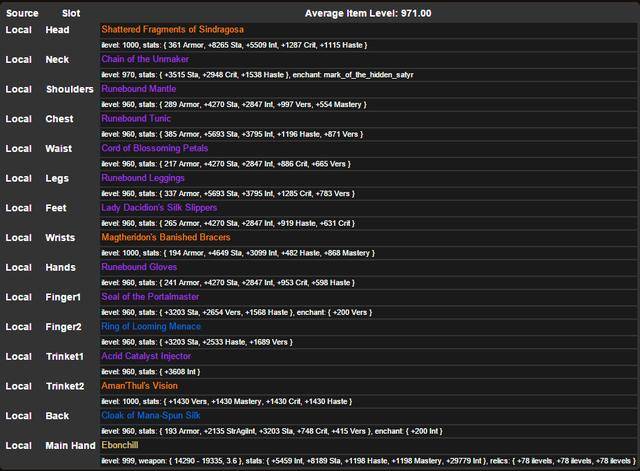Select the Head slot label
The image size is (640, 471).
pyautogui.click(x=58, y=30)
